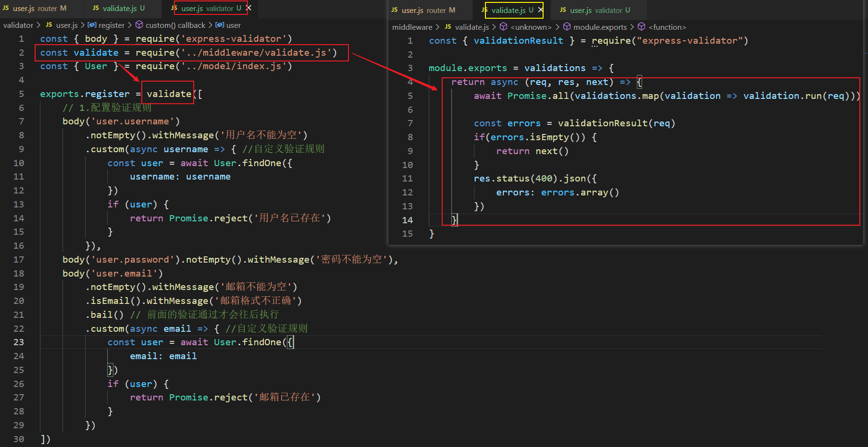Click variable symbol icon beside register breadcrumb
The image size is (868, 447).
92,25
